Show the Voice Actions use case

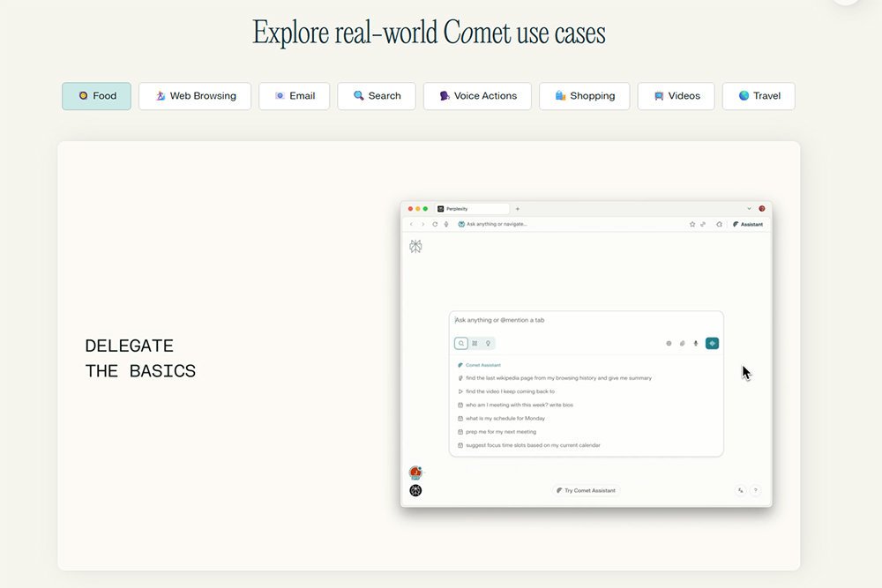coord(476,96)
